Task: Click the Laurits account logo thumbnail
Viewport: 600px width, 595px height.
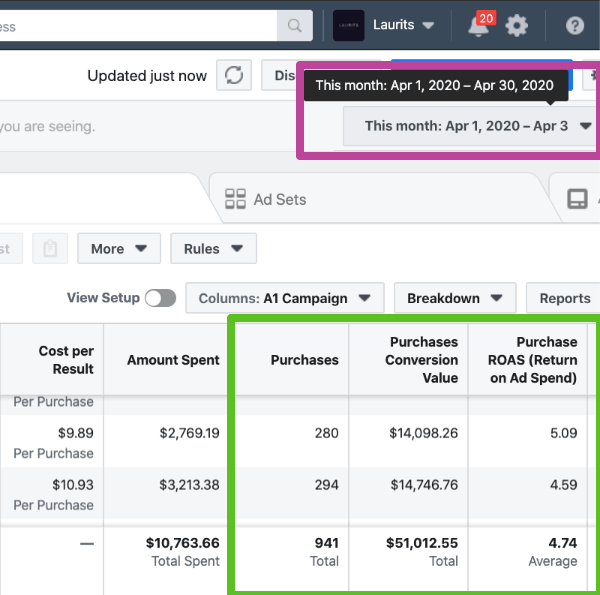Action: pos(348,25)
